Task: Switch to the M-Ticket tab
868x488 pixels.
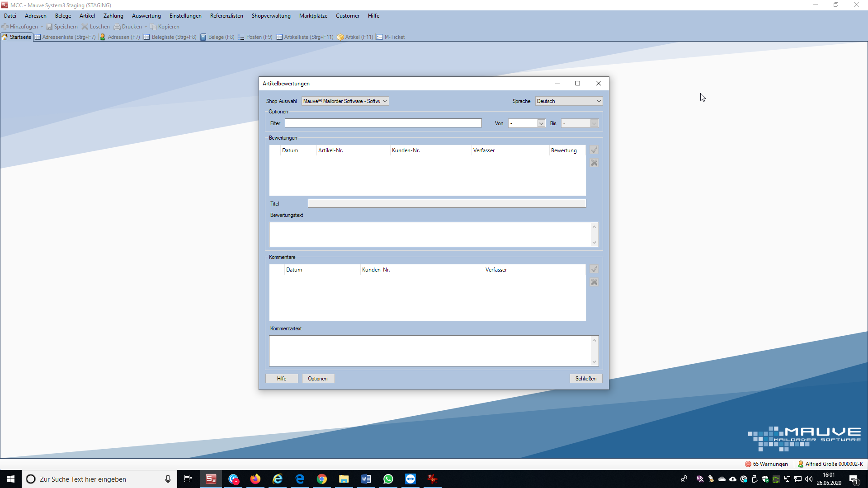Action: click(x=391, y=37)
